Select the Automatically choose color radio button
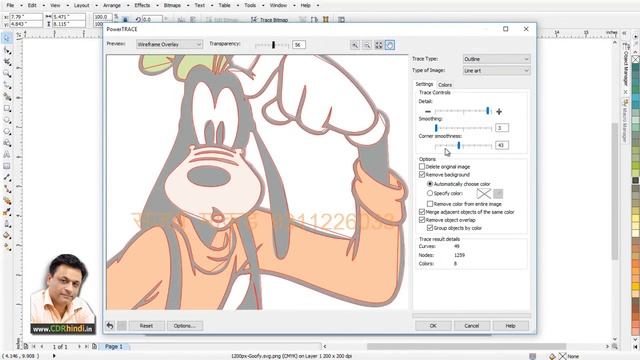Screen dimensions: 640x360 click(x=430, y=184)
